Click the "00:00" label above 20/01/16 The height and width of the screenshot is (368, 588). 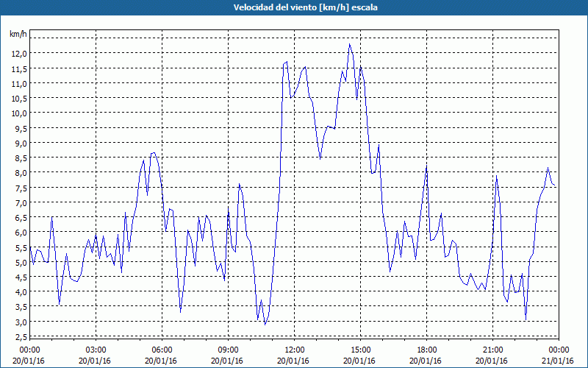29,350
